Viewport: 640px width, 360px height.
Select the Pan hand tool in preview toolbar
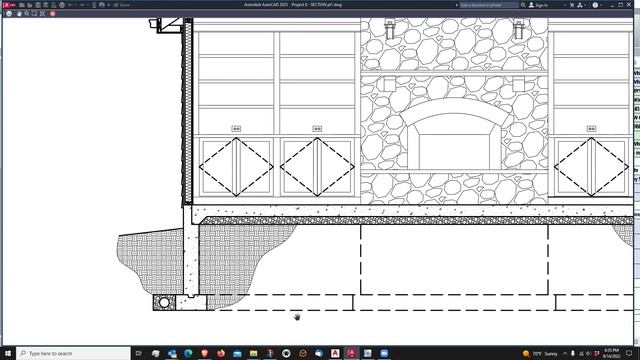click(x=19, y=13)
